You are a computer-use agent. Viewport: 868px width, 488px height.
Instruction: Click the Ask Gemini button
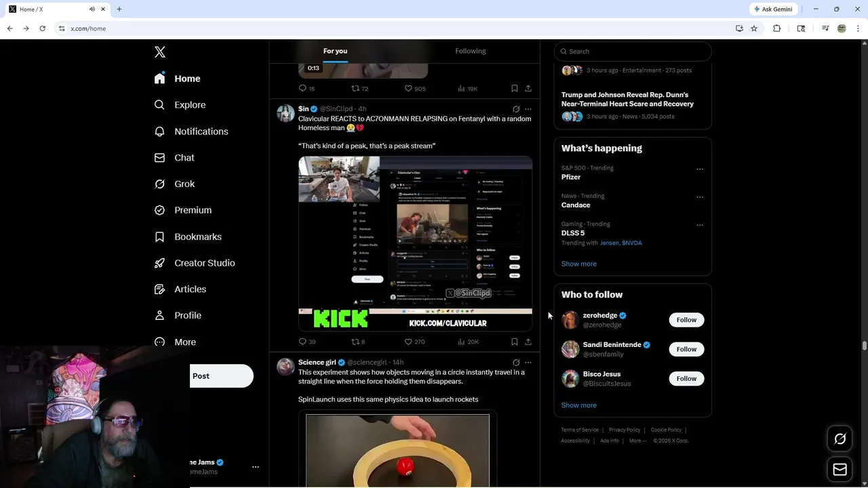pos(773,9)
